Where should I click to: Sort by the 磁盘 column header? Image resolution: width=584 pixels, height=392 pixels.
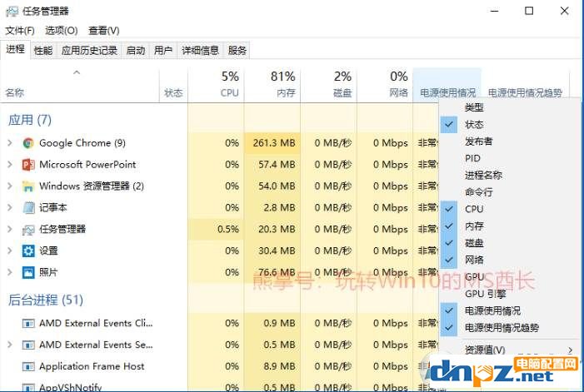(328, 86)
